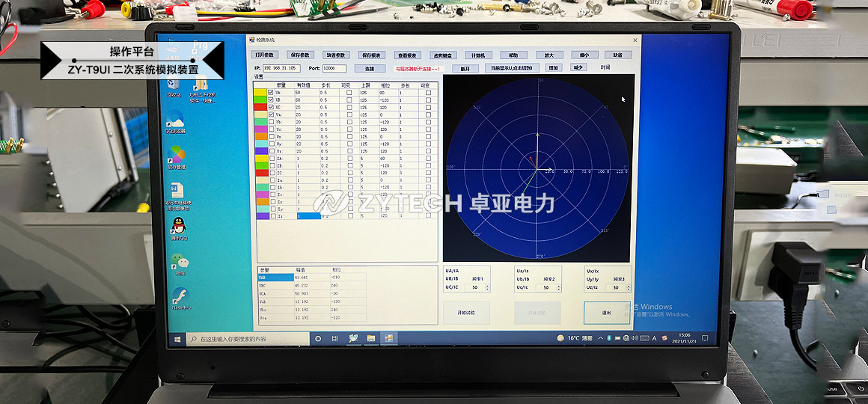Click the Windows taskbar search box
This screenshot has height=404, width=868.
248,339
